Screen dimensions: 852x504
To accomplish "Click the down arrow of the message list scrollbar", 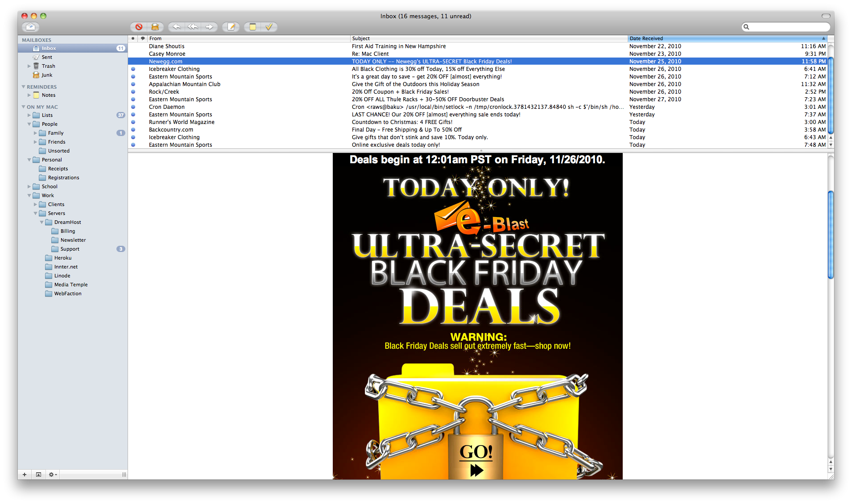I will coord(831,145).
